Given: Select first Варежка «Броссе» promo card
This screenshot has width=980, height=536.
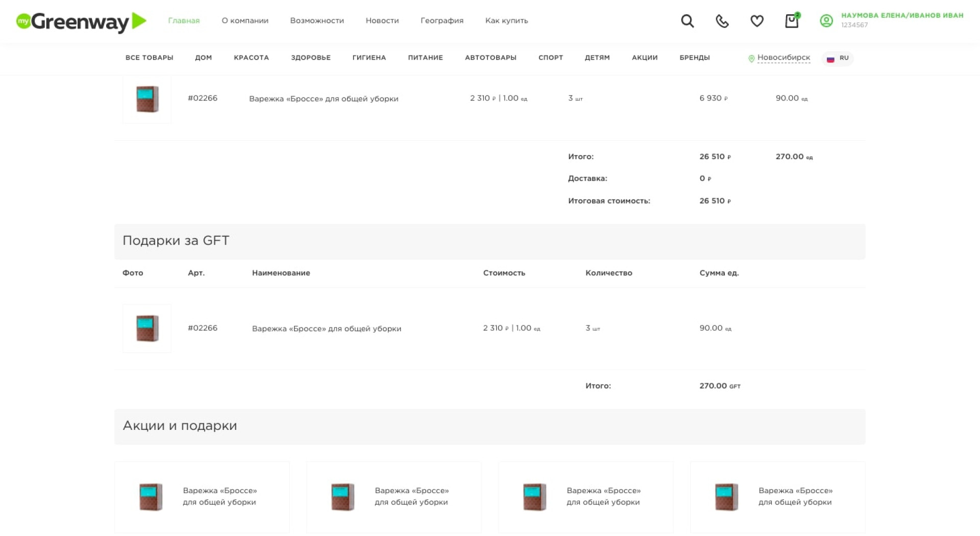Looking at the screenshot, I should (x=202, y=497).
